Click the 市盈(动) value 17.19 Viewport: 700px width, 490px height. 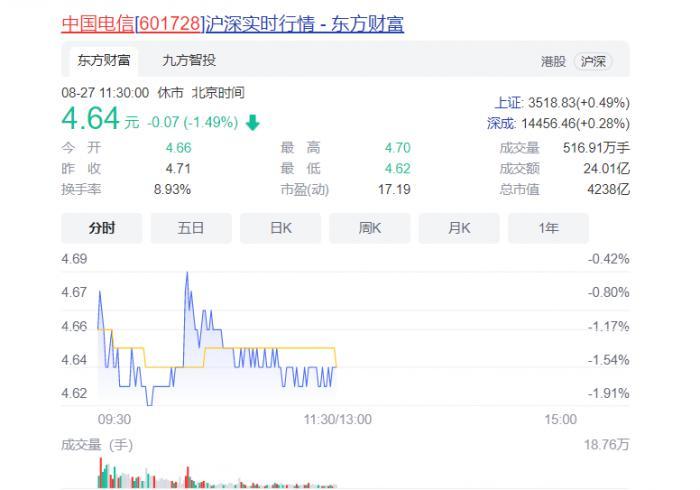[394, 190]
